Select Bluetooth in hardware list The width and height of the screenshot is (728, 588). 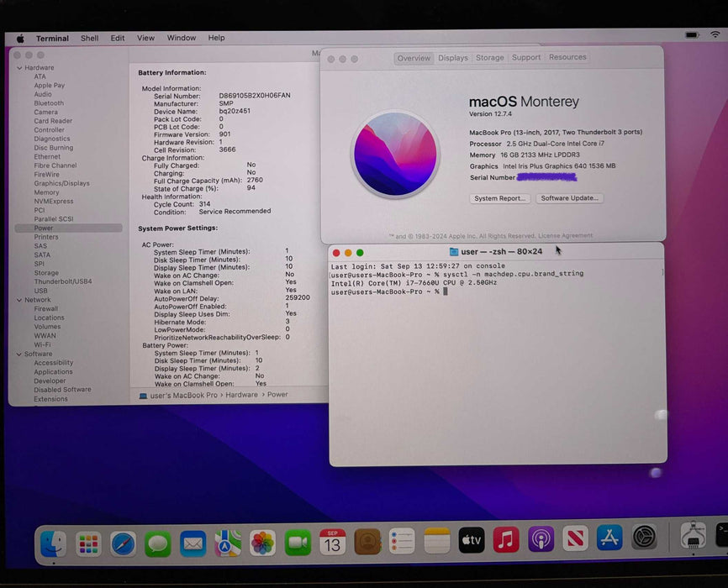pyautogui.click(x=49, y=103)
